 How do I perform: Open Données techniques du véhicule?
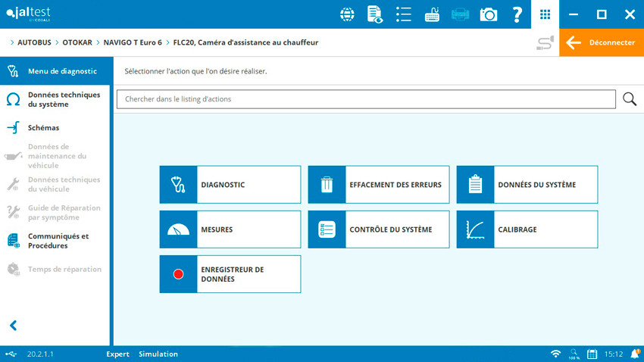55,184
